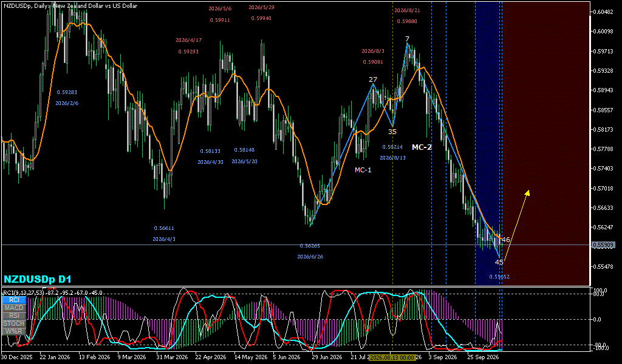622x364 pixels.
Task: Click the red date label 2026/5/29
Action: point(261,7)
